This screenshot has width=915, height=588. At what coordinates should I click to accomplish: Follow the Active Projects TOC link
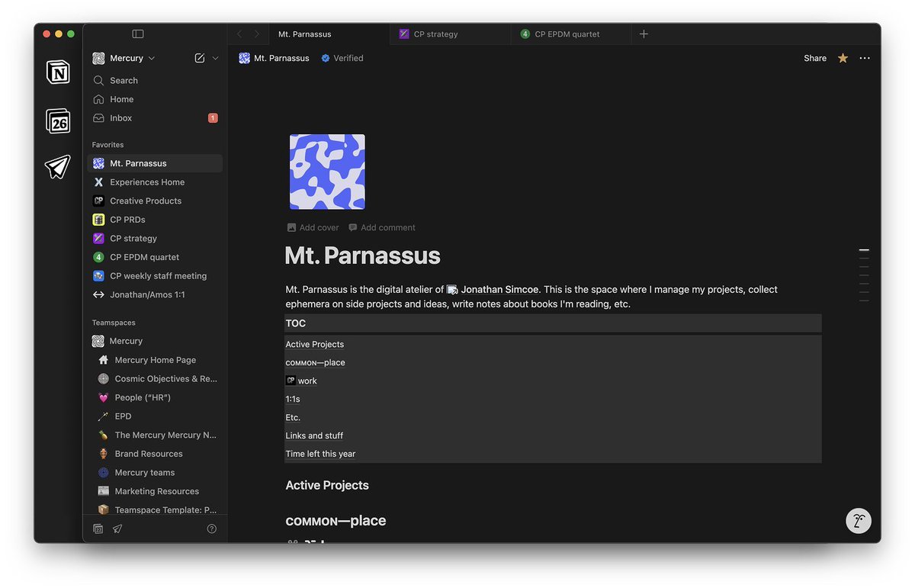pyautogui.click(x=314, y=344)
